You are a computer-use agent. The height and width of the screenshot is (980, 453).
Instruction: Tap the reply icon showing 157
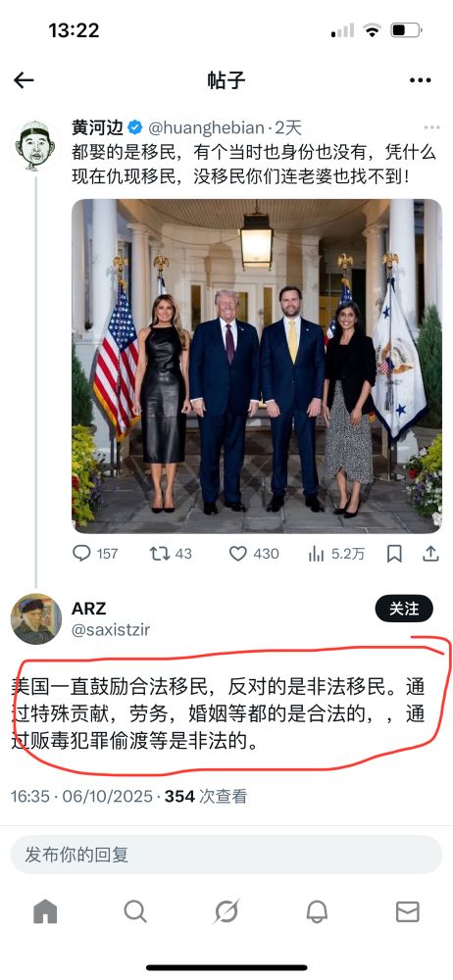point(82,553)
